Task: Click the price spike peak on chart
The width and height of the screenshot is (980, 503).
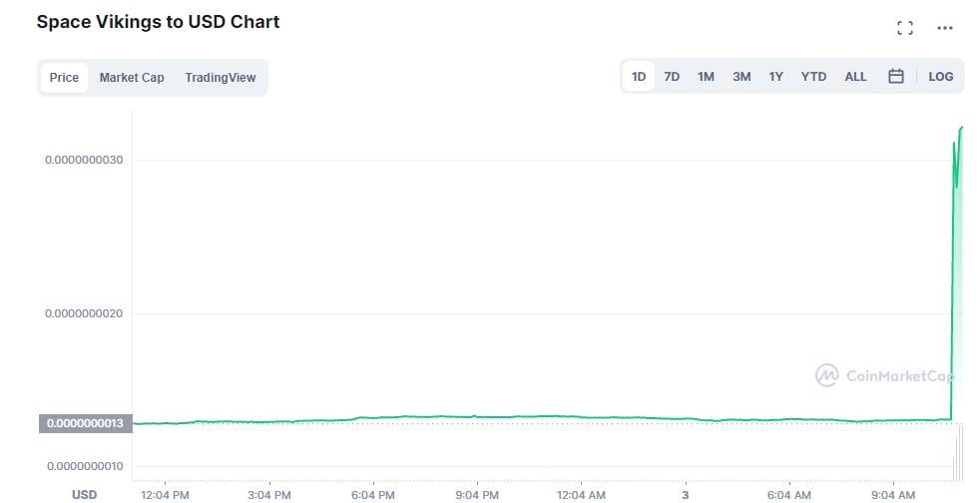Action: point(961,128)
